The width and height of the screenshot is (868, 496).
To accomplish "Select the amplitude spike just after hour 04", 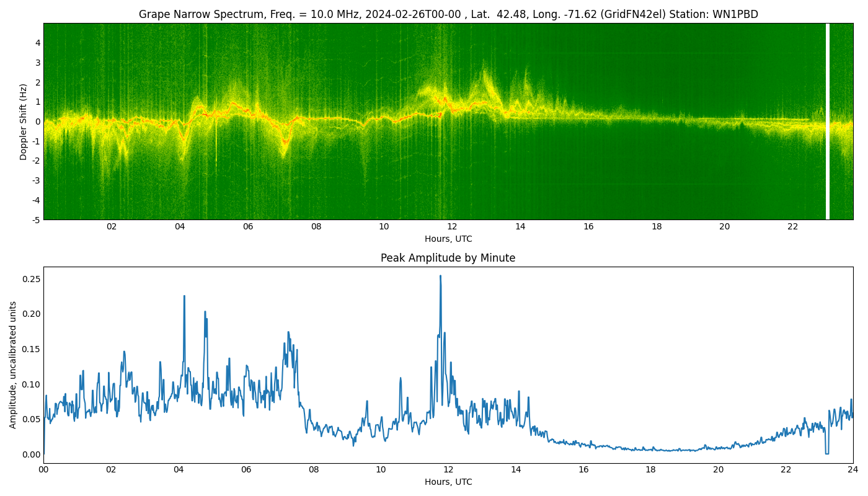I will point(184,297).
